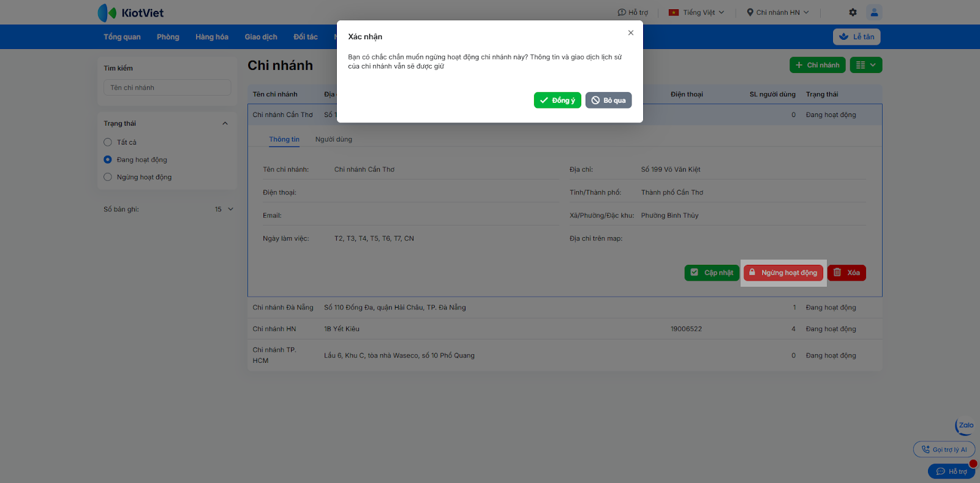Click the Gọi trợ lý AI button

(944, 449)
